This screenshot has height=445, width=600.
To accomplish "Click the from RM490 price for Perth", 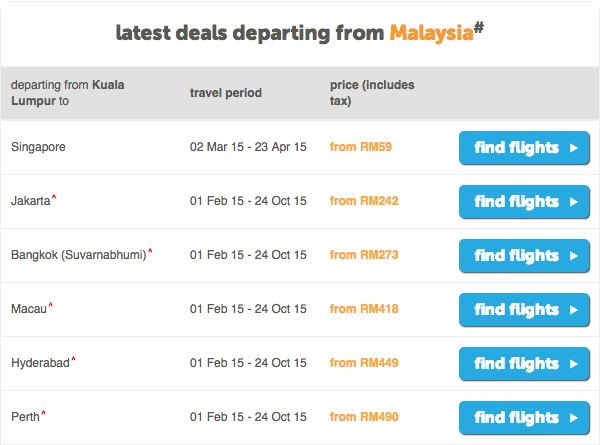I will coord(364,417).
